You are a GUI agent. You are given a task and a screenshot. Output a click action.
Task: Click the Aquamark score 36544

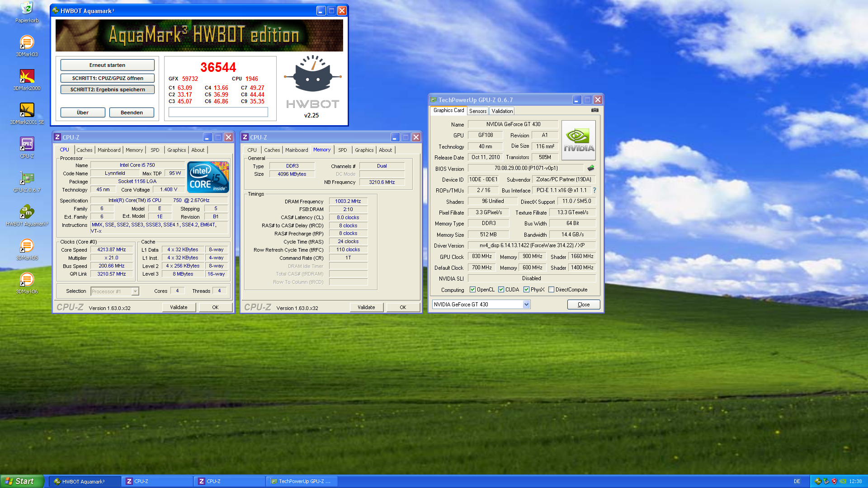tap(218, 67)
